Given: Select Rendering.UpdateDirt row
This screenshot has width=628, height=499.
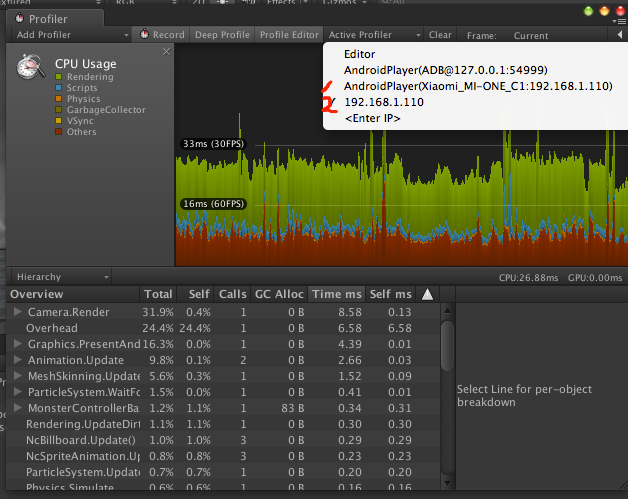Looking at the screenshot, I should (x=223, y=424).
